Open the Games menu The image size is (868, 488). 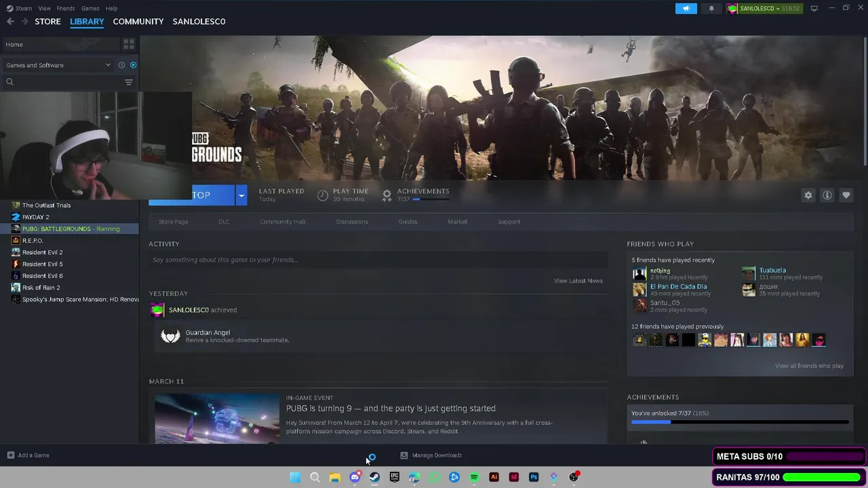(90, 8)
